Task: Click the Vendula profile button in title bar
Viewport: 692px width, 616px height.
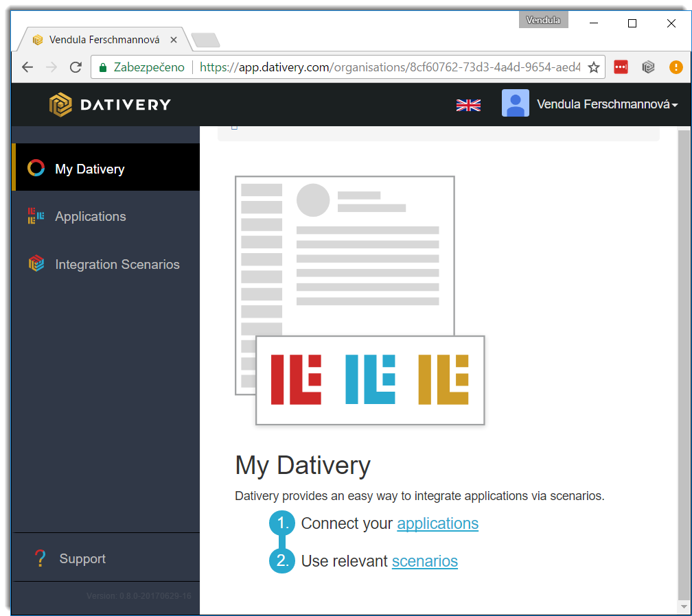Action: coord(543,21)
